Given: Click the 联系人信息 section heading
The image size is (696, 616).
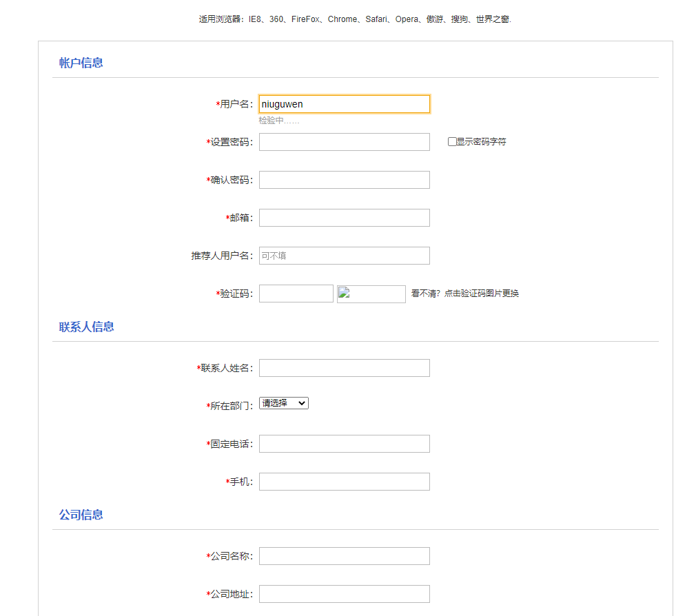Looking at the screenshot, I should (85, 326).
